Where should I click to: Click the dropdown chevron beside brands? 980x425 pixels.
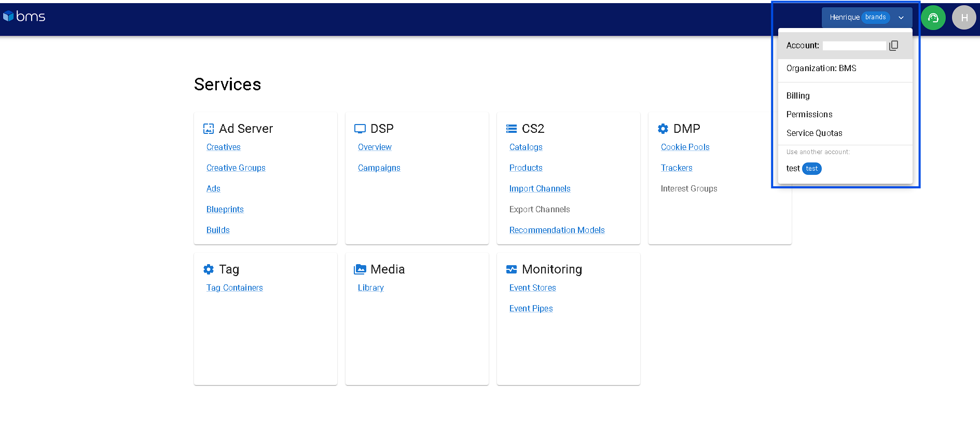[901, 18]
